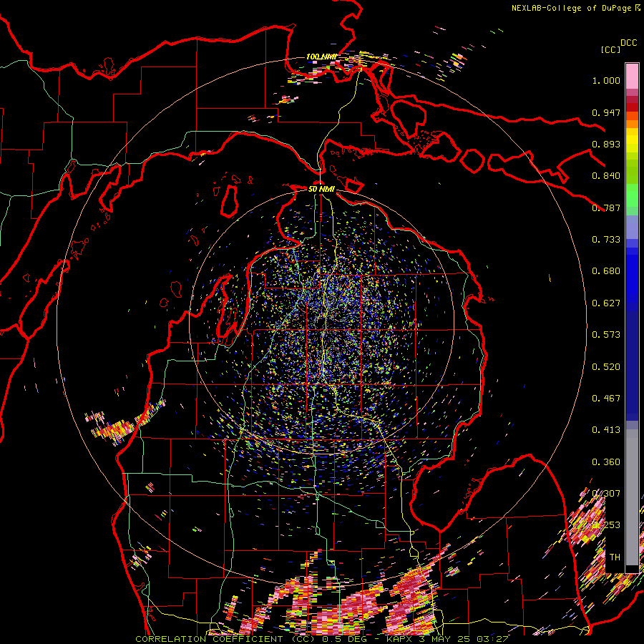Click the DCC product label
This screenshot has height=644, width=644.
pyautogui.click(x=628, y=43)
